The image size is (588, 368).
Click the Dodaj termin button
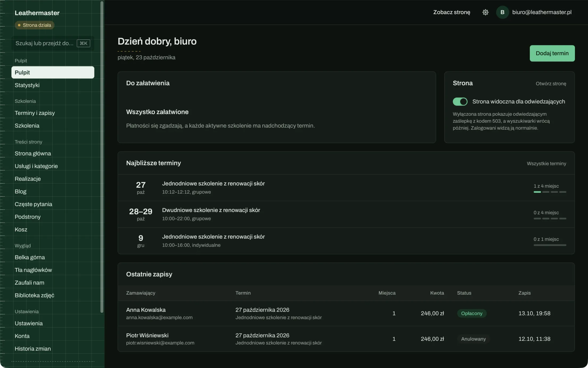[x=552, y=53]
